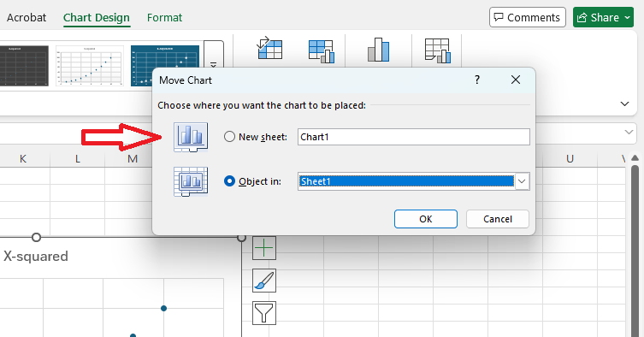Click the Change Chart Type icon
644x337 pixels.
click(378, 50)
